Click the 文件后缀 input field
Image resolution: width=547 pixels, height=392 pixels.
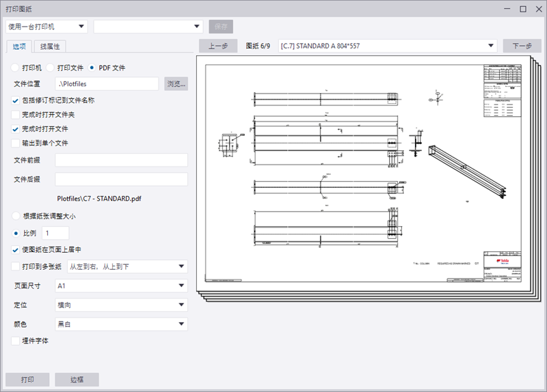pyautogui.click(x=122, y=179)
